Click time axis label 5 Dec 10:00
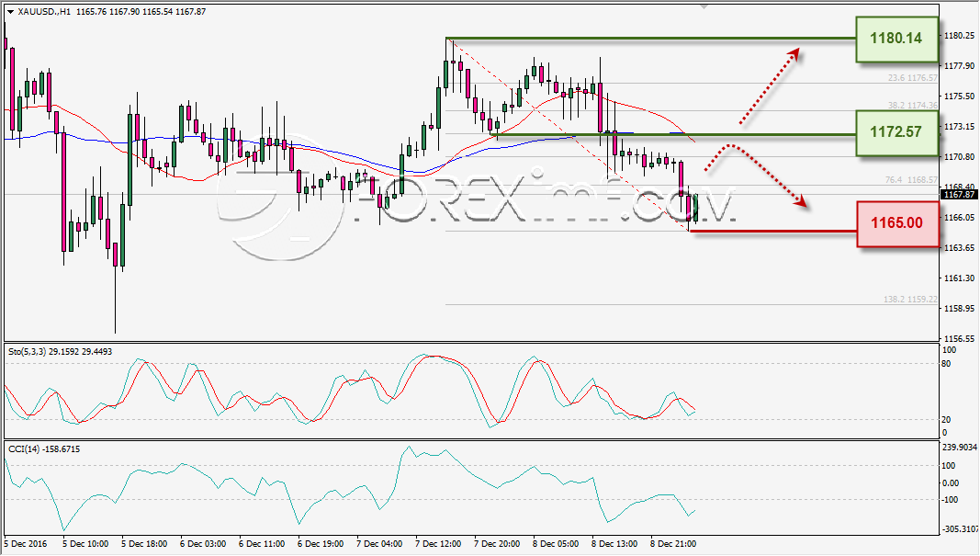This screenshot has height=556, width=980. point(85,544)
